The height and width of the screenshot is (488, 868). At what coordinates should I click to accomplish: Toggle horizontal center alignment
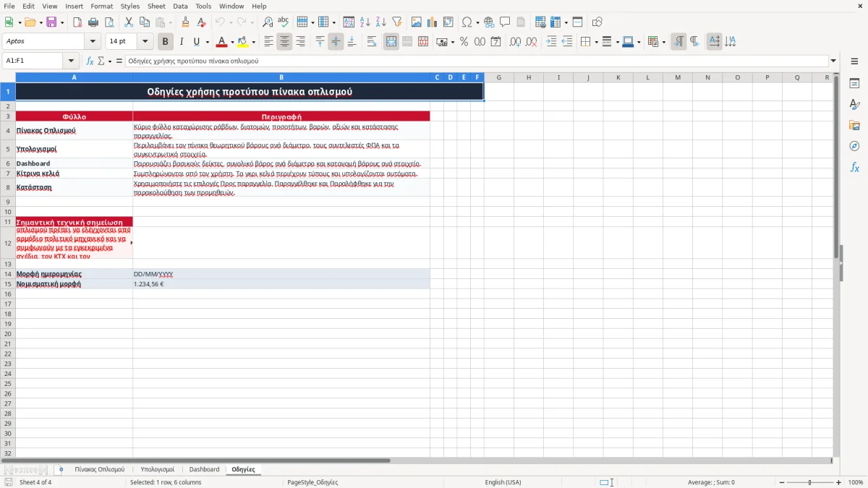click(x=284, y=42)
